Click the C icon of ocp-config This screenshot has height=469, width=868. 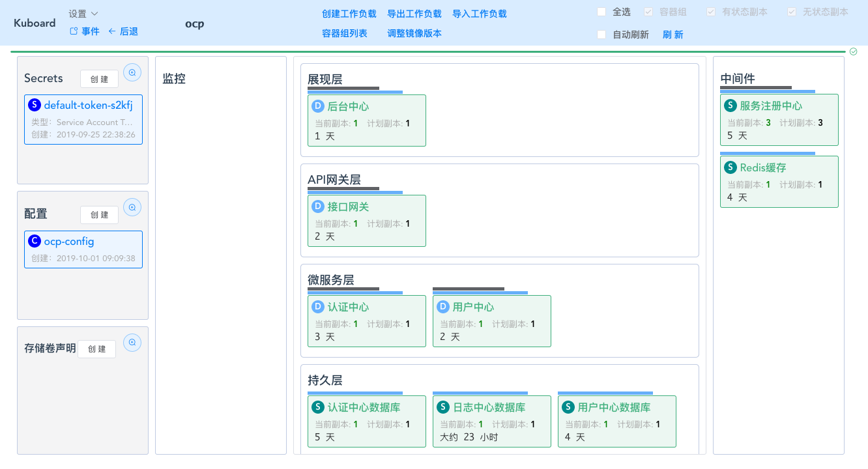tap(35, 241)
